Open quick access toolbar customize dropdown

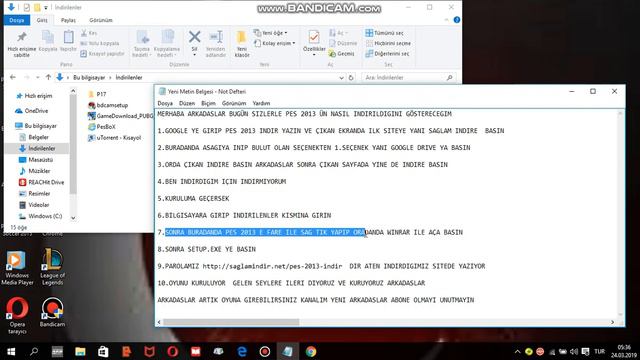[x=46, y=7]
